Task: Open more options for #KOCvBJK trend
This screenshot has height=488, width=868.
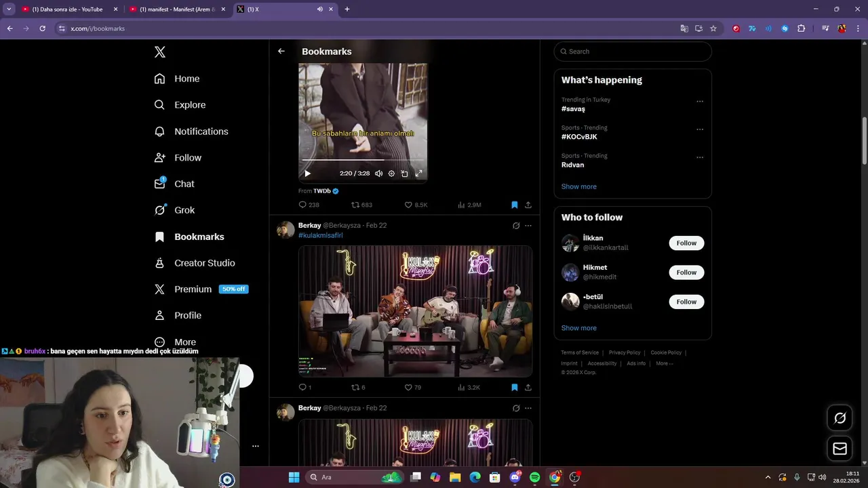Action: coord(700,129)
